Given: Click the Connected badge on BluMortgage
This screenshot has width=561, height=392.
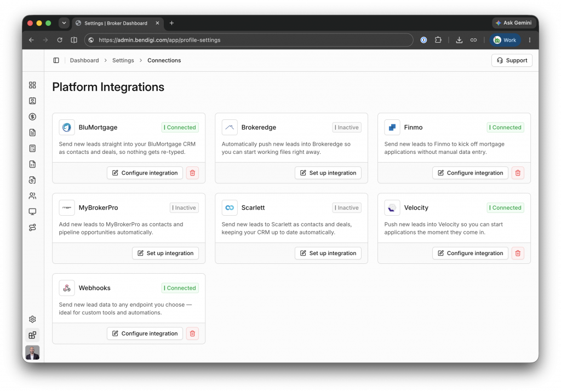Looking at the screenshot, I should point(180,128).
